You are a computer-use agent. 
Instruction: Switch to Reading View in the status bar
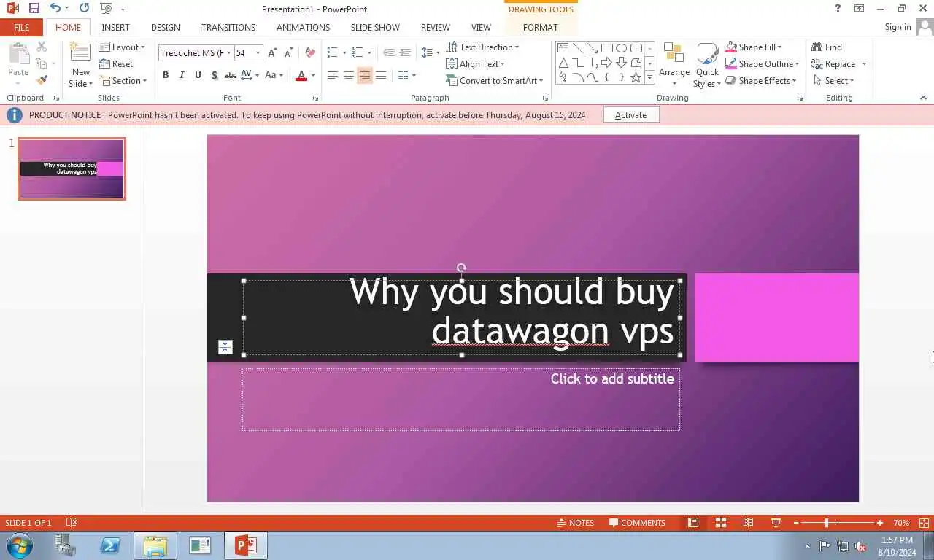748,523
